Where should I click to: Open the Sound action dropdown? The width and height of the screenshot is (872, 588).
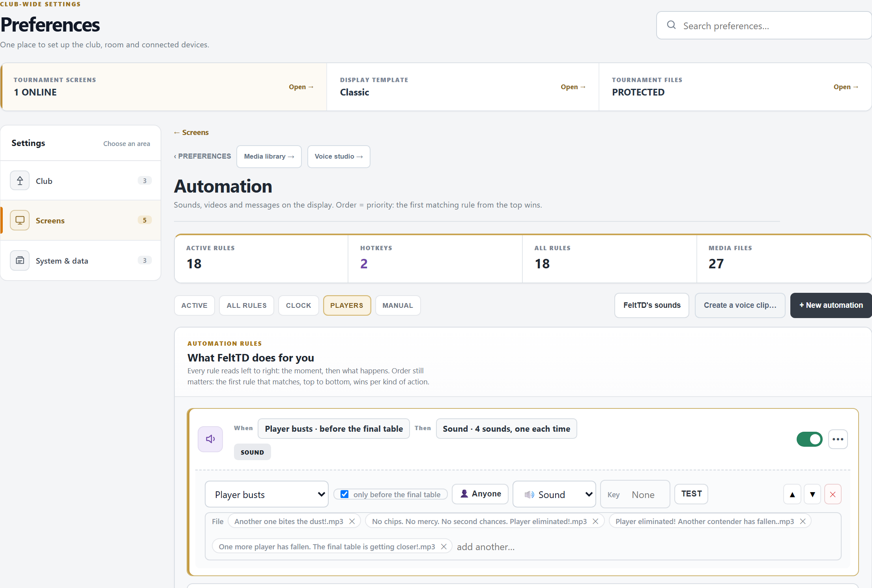coord(554,494)
